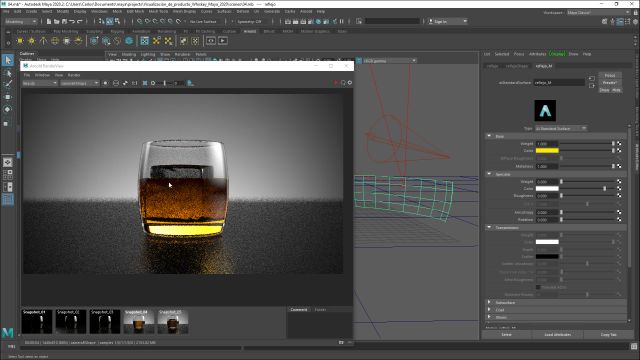
Task: Click the Copy Tab button
Action: (609, 335)
